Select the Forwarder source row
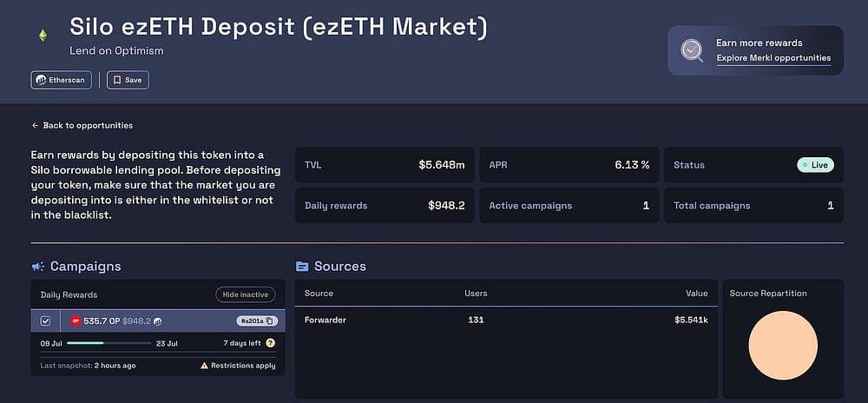 click(x=506, y=320)
